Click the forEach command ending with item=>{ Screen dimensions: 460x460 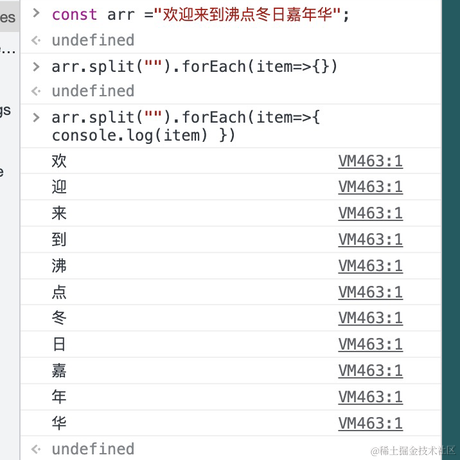[x=186, y=117]
